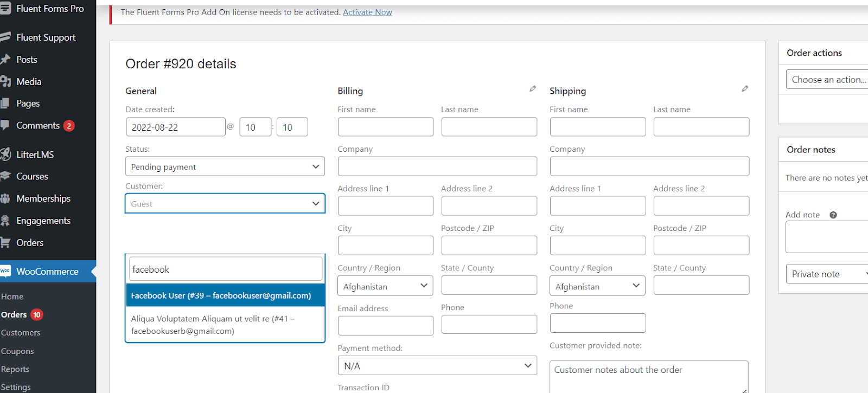Viewport: 868px width, 393px height.
Task: Click the Add note text area
Action: [827, 237]
